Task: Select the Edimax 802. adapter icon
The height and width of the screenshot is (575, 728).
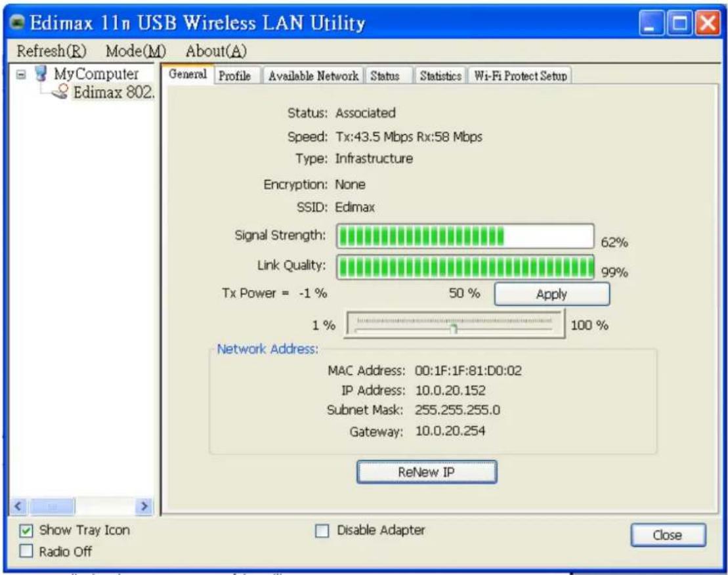Action: click(60, 91)
